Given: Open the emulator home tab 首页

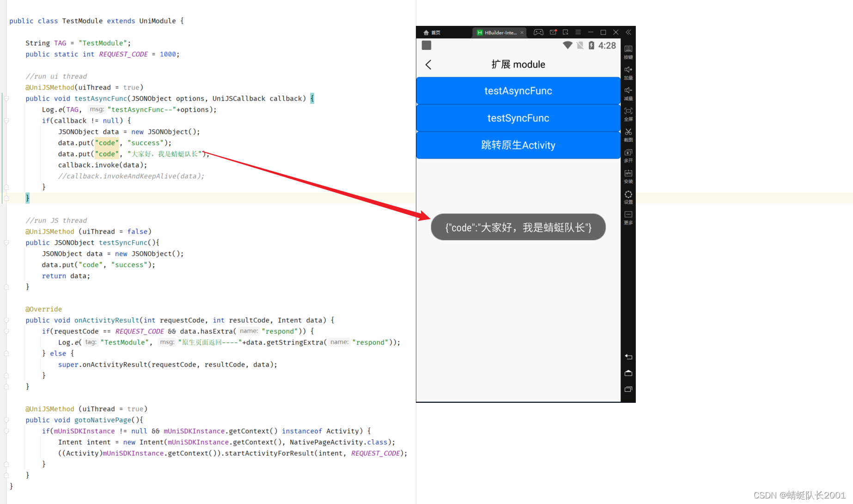Looking at the screenshot, I should [432, 32].
